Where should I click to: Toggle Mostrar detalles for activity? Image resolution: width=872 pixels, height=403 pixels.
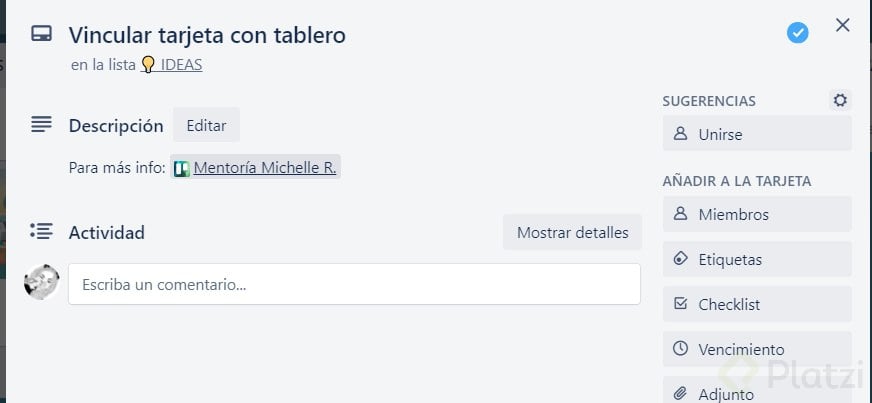(572, 232)
